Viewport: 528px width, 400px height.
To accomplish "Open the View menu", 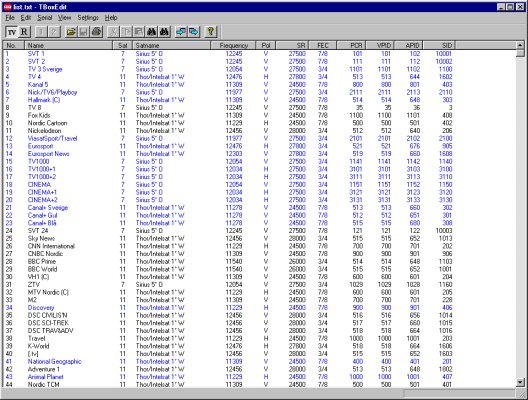I will [64, 18].
